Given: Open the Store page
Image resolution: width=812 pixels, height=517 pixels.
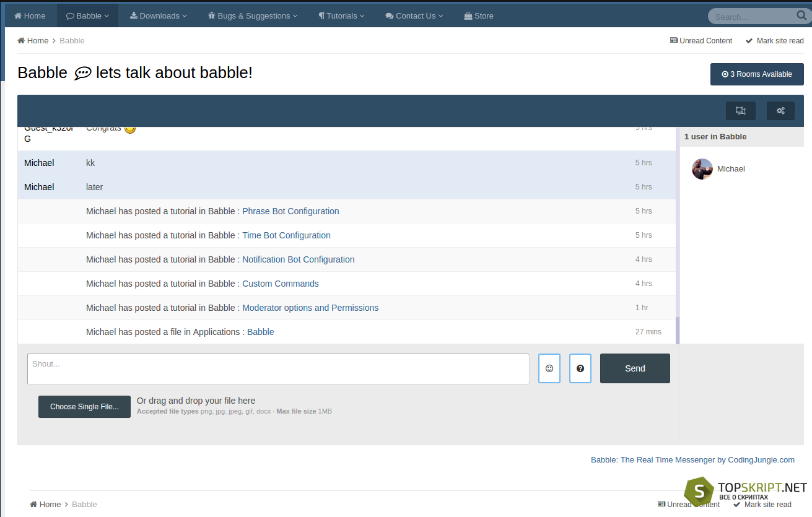Looking at the screenshot, I should (x=479, y=15).
